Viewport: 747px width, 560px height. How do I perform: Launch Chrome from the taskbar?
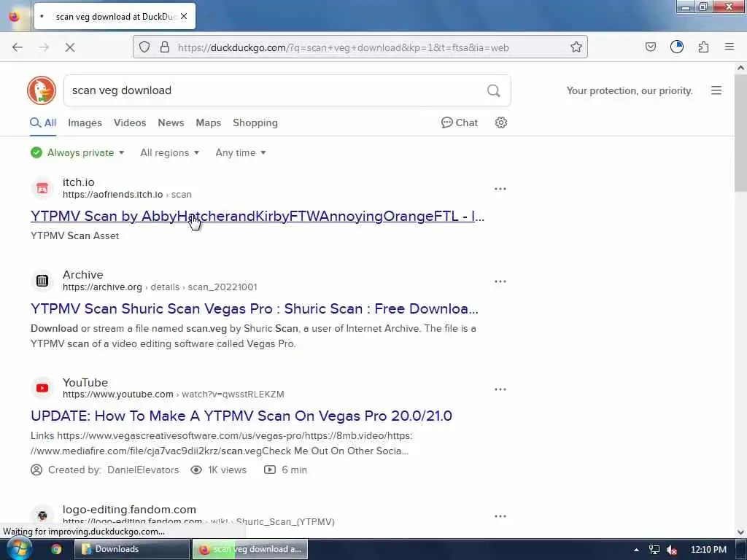[56, 549]
